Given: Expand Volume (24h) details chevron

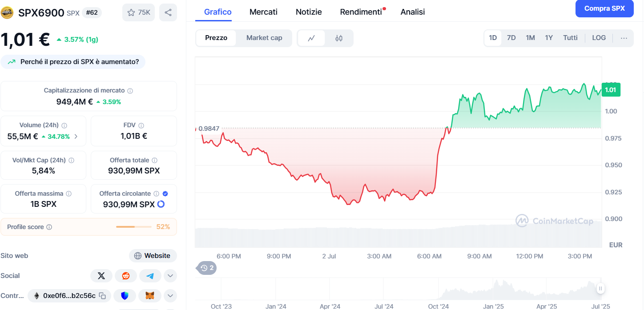Looking at the screenshot, I should (x=76, y=137).
